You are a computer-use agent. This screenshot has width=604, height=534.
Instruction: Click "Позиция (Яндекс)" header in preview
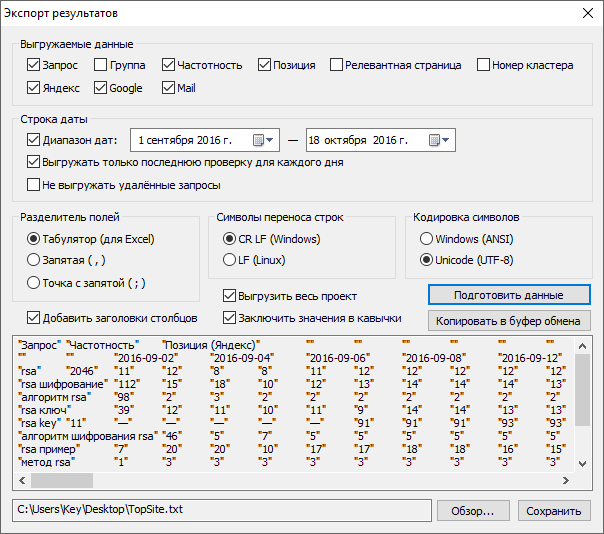(211, 345)
